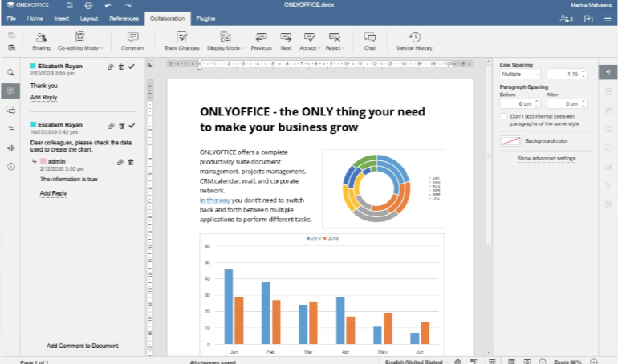Edit Elizabeth Rayan's 'Thank you' comment
The width and height of the screenshot is (618, 364).
click(111, 67)
